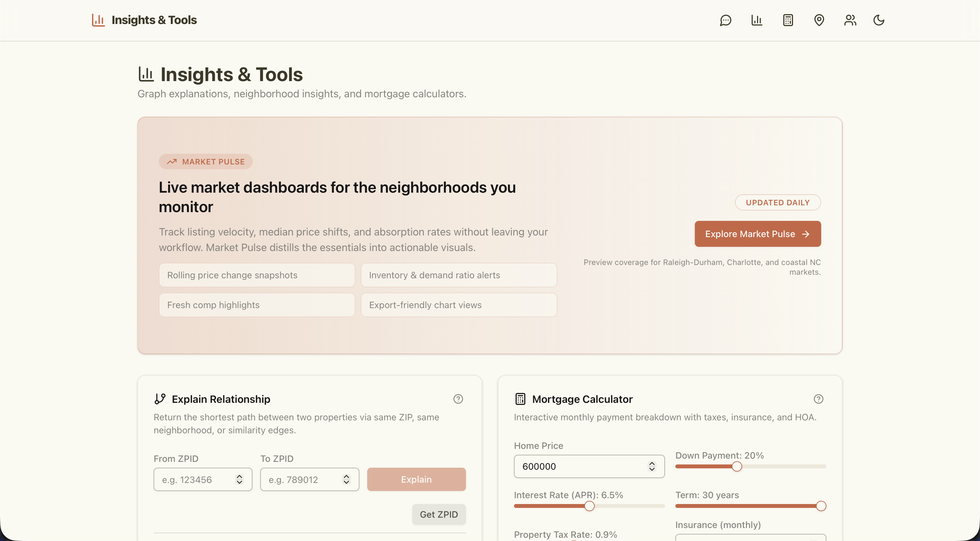
Task: Click the Explore Market Pulse button
Action: point(757,234)
